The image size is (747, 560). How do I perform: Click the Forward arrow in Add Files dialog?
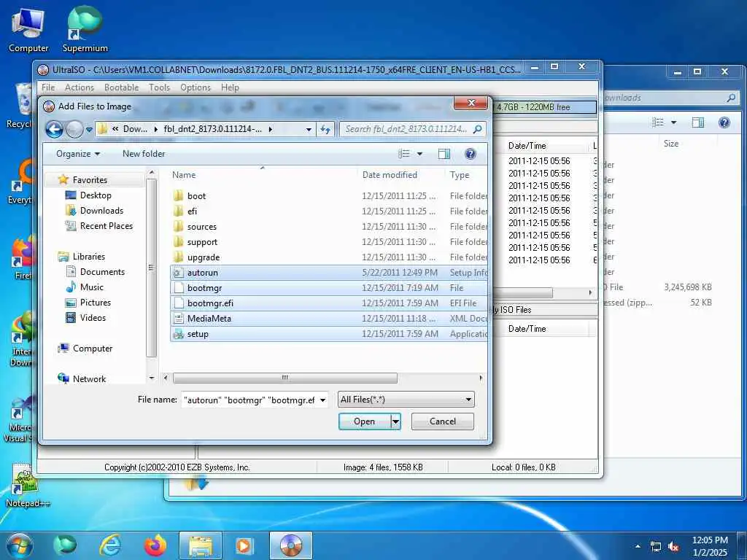[x=74, y=129]
